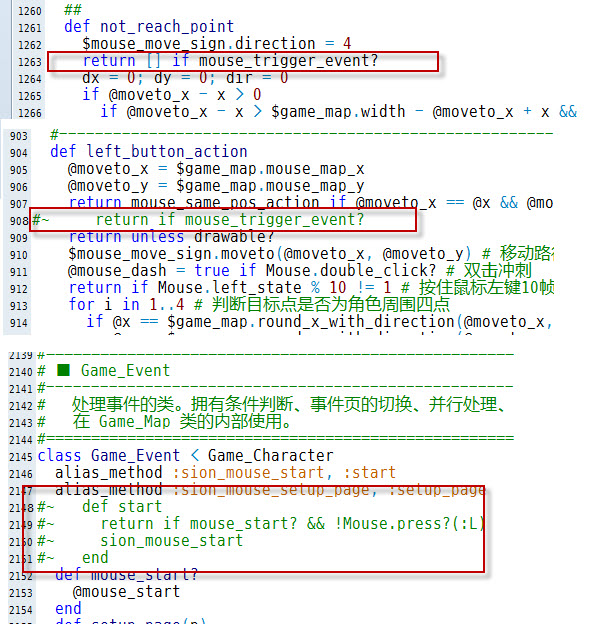The image size is (592, 624).
Task: Click '@moveto_y = $game_map.mouse_map_y' line
Action: pyautogui.click(x=216, y=186)
